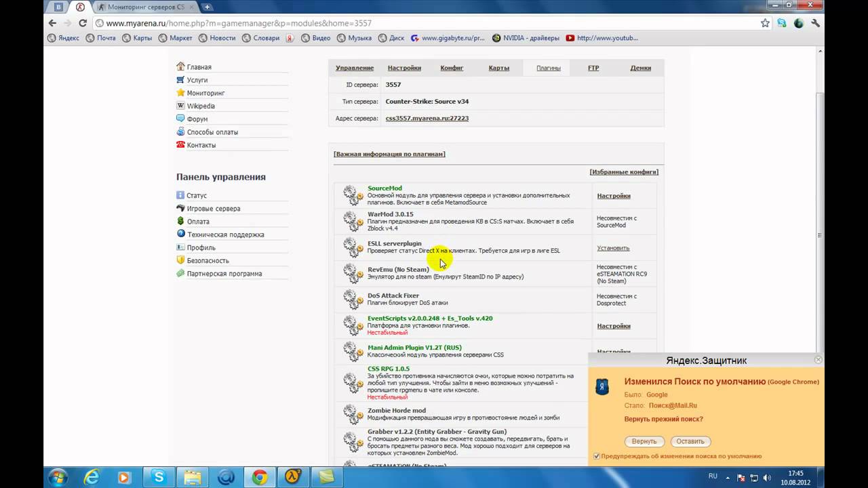This screenshot has height=488, width=868.
Task: Open Партнерская программа link
Action: pos(224,274)
